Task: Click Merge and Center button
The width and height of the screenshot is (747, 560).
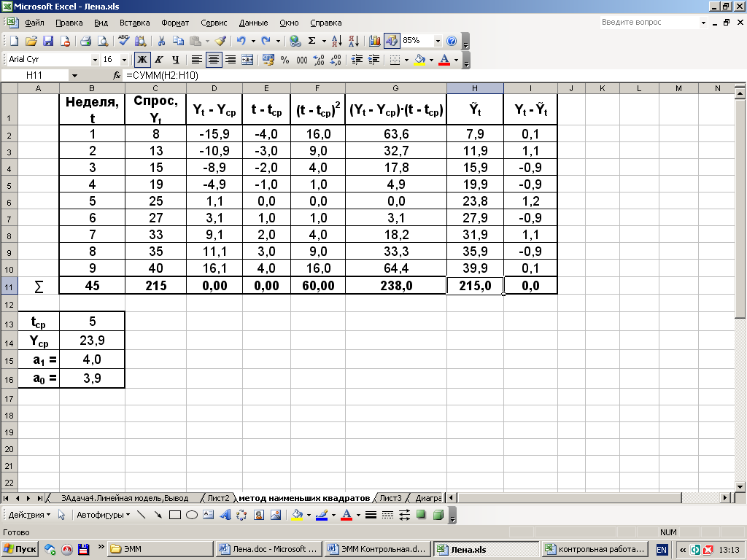Action: coord(248,60)
